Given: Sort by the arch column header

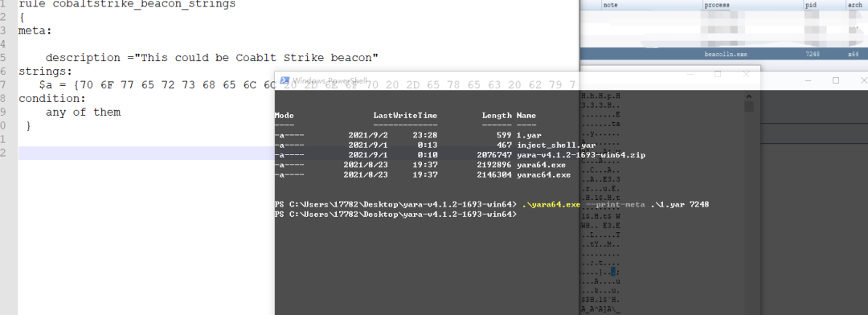Looking at the screenshot, I should click(x=857, y=5).
